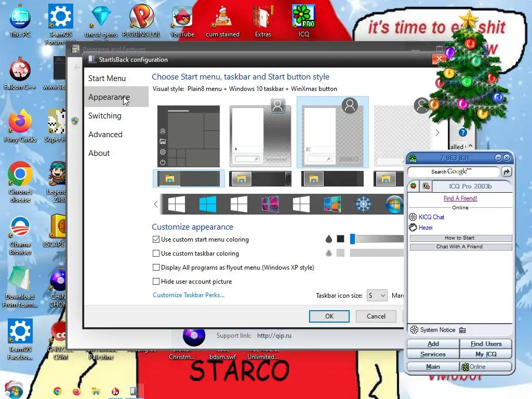Open Obama Browser desktop icon

tap(20, 235)
